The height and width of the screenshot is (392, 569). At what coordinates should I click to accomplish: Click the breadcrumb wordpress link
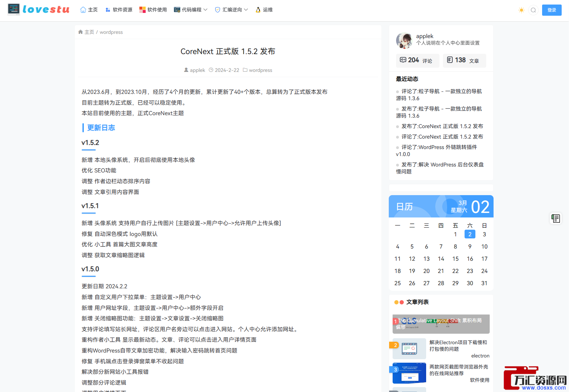pyautogui.click(x=111, y=32)
